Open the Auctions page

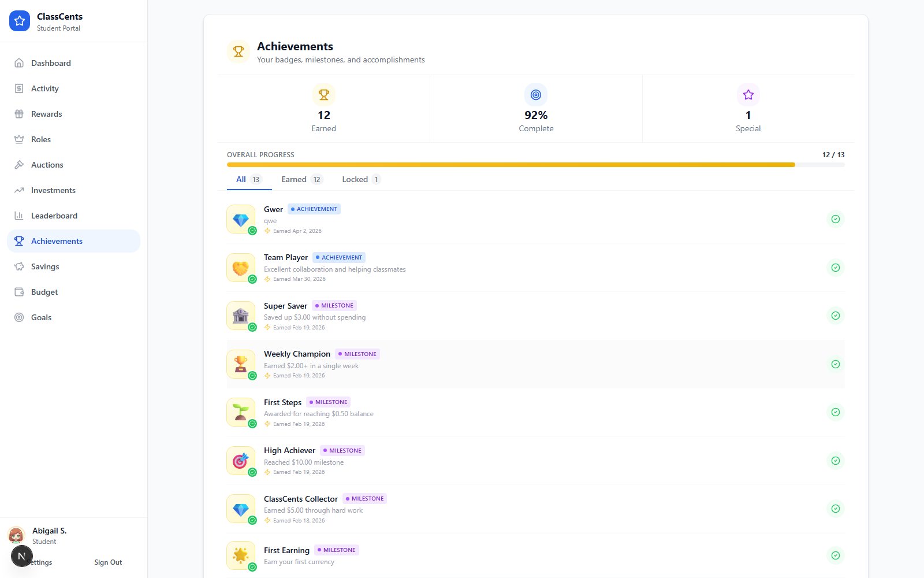pos(73,165)
